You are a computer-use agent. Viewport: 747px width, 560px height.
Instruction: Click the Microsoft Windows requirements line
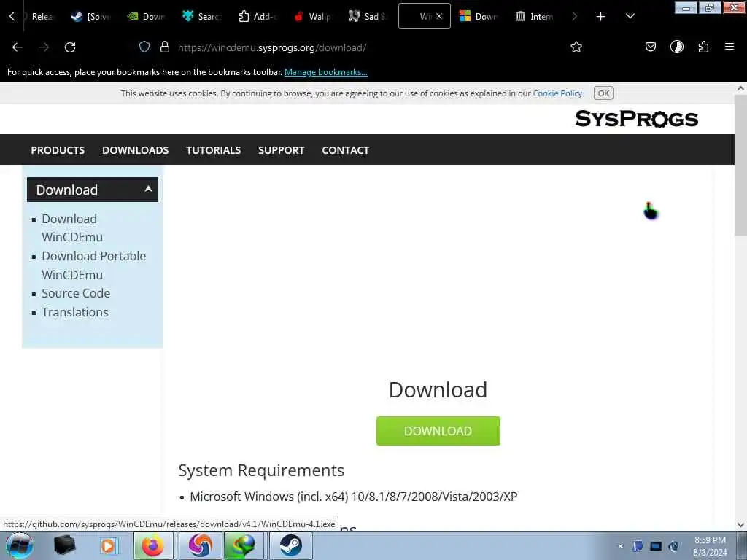coord(354,497)
